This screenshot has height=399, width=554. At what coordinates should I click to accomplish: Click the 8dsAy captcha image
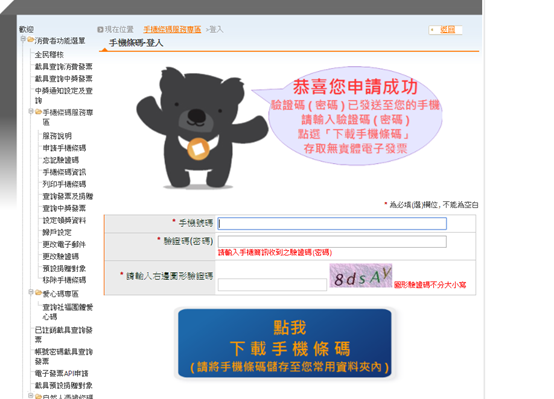point(361,275)
